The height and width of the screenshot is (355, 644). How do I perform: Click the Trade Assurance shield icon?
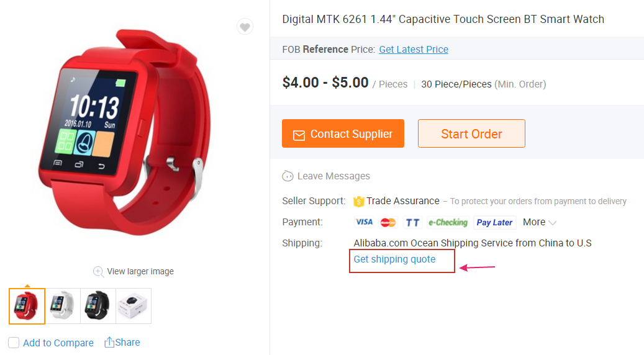358,201
